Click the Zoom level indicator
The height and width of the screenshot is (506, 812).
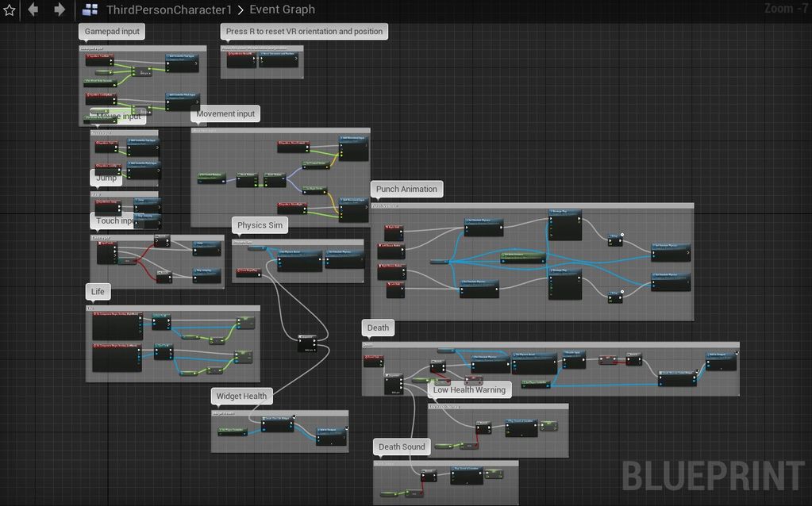pyautogui.click(x=784, y=9)
